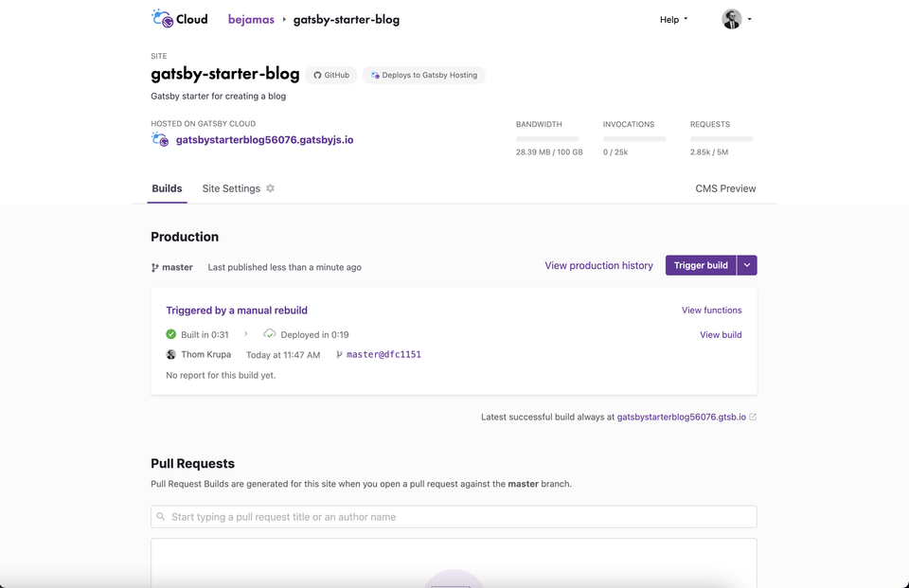Click the branch icon beside master

pyautogui.click(x=154, y=267)
